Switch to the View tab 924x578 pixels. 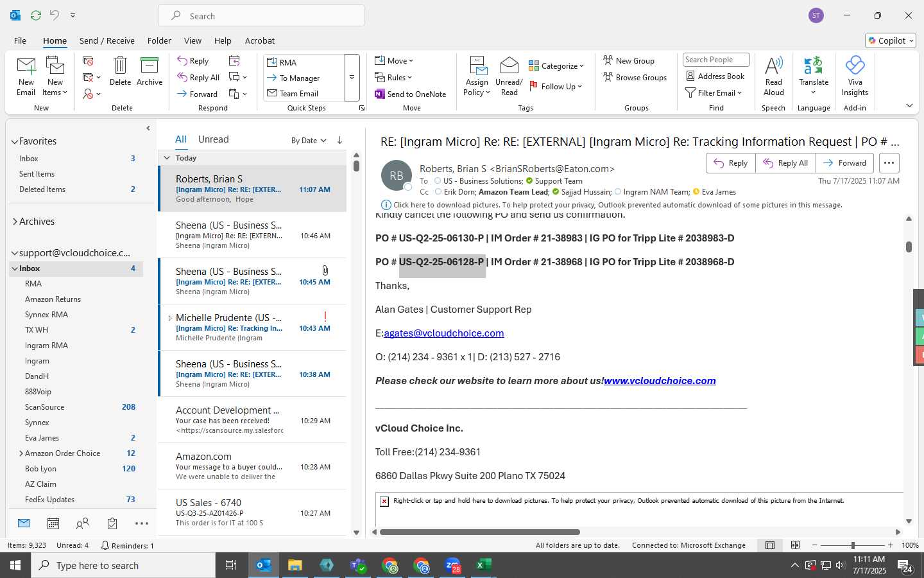point(193,40)
